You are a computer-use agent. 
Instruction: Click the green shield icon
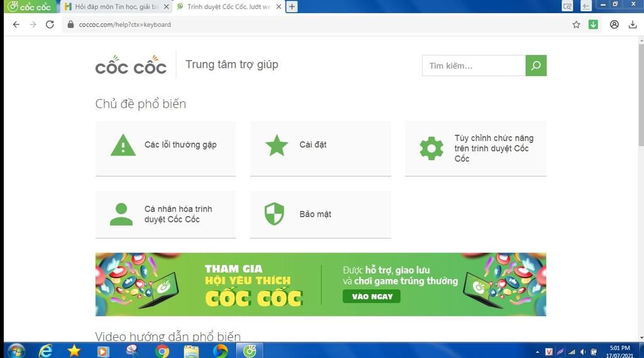pyautogui.click(x=274, y=214)
